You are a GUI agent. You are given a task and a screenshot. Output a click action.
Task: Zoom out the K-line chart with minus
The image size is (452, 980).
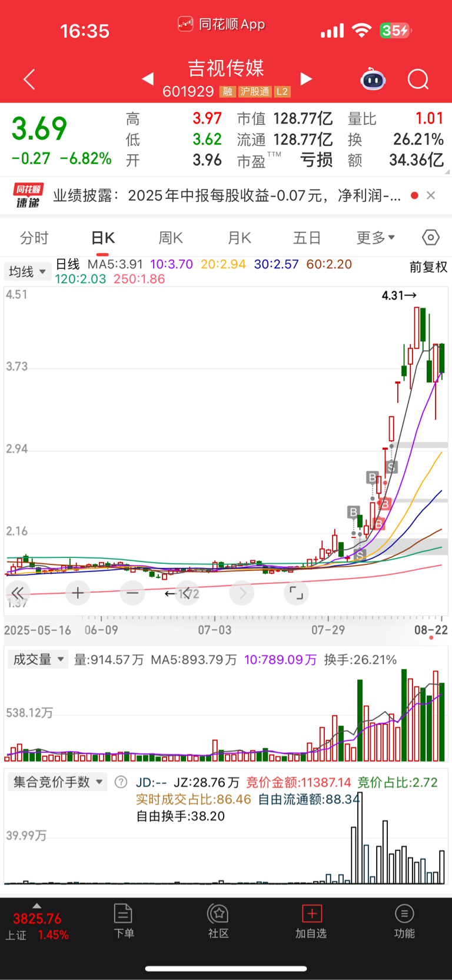point(132,593)
